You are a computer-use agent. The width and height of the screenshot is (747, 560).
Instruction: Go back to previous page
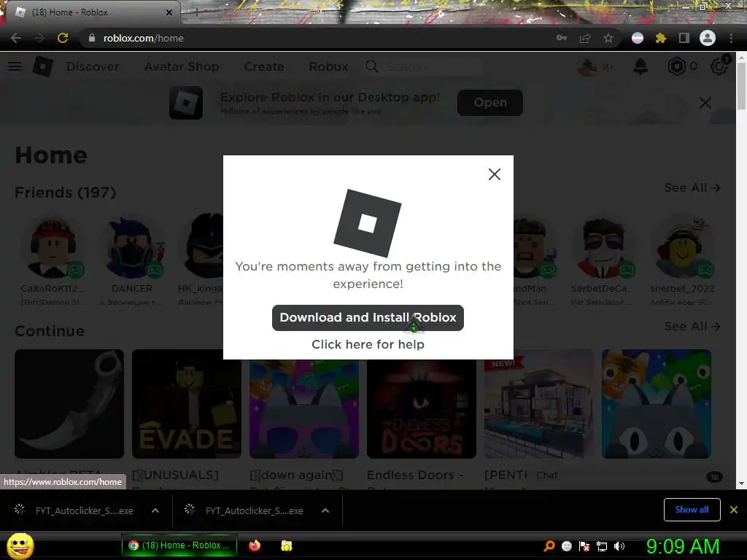click(16, 38)
